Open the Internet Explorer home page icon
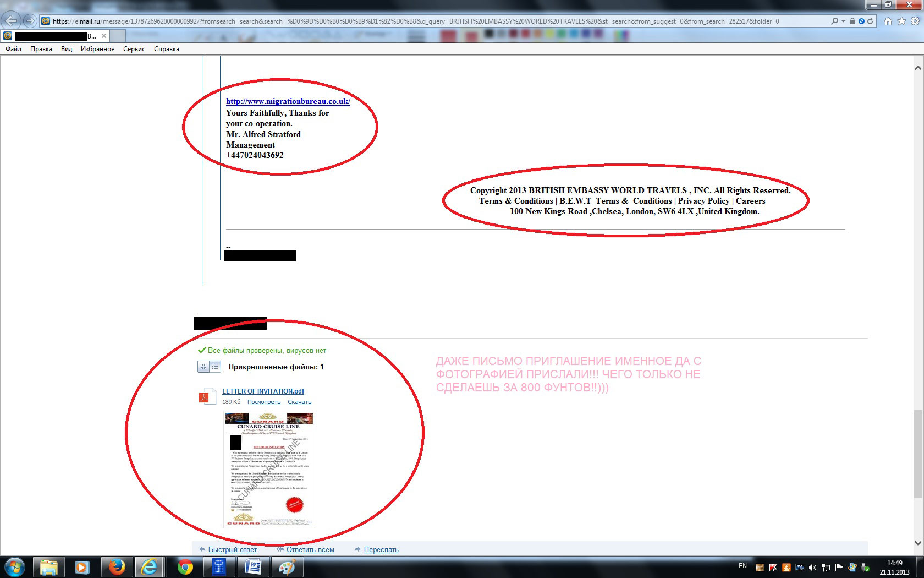Screen dimensions: 924x578 click(x=888, y=21)
